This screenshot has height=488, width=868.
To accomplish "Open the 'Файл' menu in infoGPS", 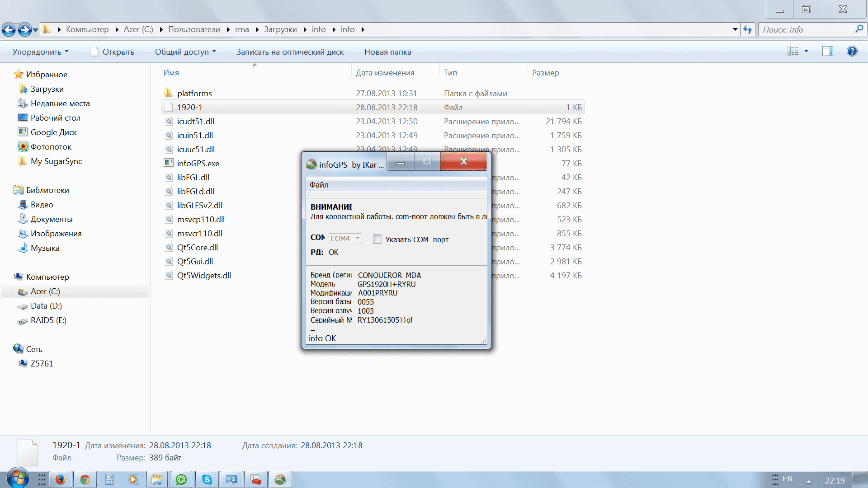I will click(319, 185).
